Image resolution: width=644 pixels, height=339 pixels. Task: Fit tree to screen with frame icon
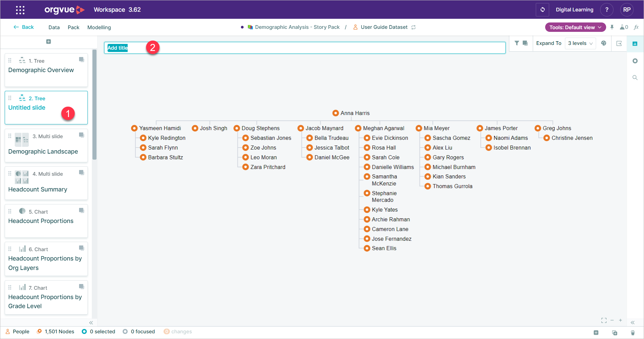tap(604, 321)
